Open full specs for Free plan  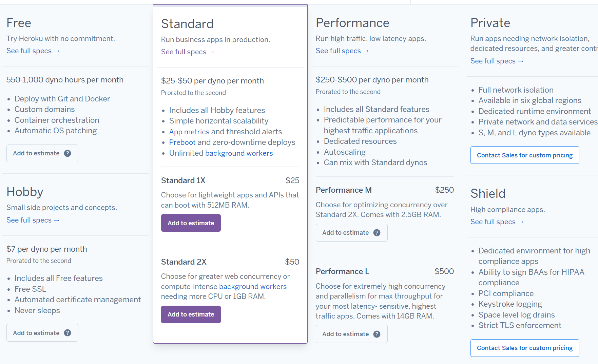[x=33, y=51]
